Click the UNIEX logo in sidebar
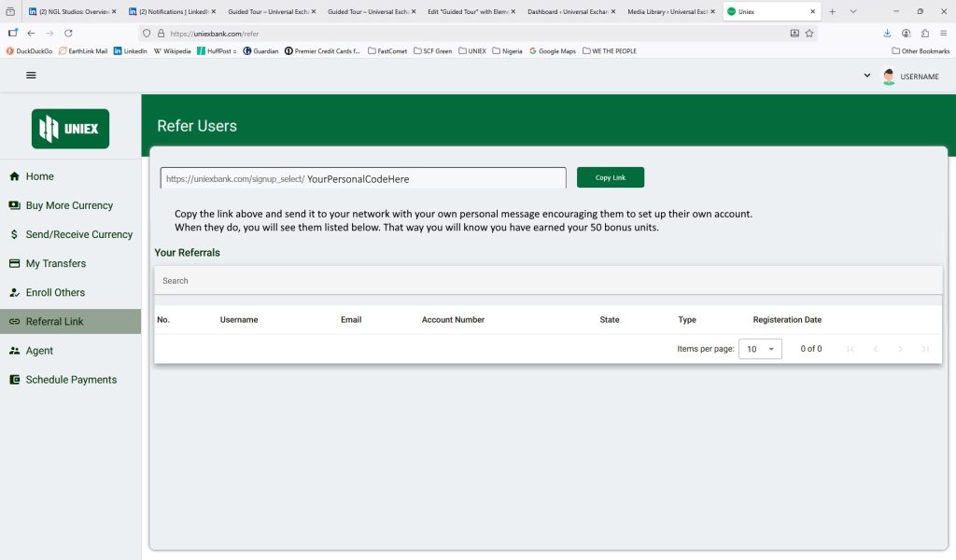Viewport: 956px width, 560px height. (70, 129)
